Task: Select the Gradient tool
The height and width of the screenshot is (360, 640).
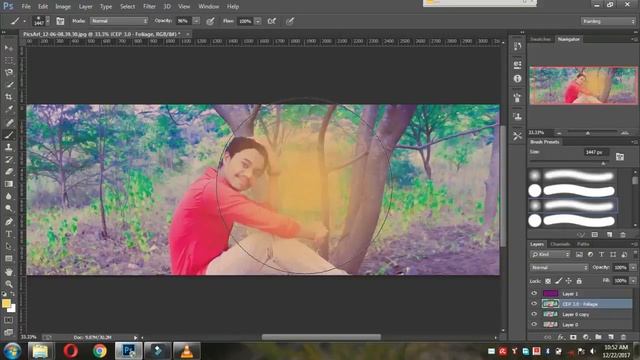Action: [x=9, y=184]
